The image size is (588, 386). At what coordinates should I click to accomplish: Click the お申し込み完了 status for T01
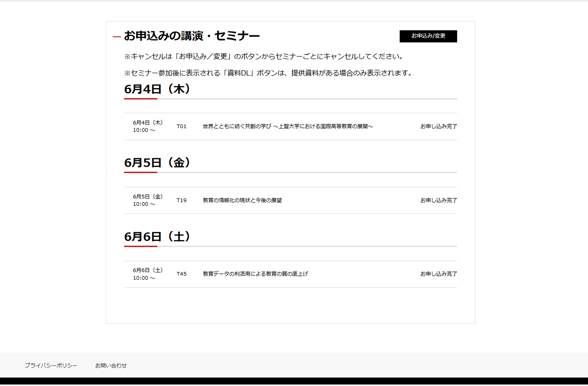tap(439, 126)
